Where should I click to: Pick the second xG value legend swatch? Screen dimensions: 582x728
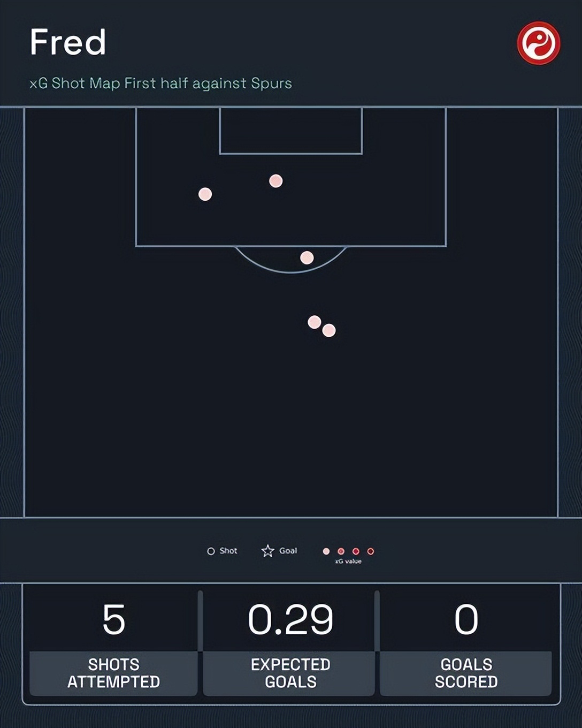pyautogui.click(x=341, y=551)
